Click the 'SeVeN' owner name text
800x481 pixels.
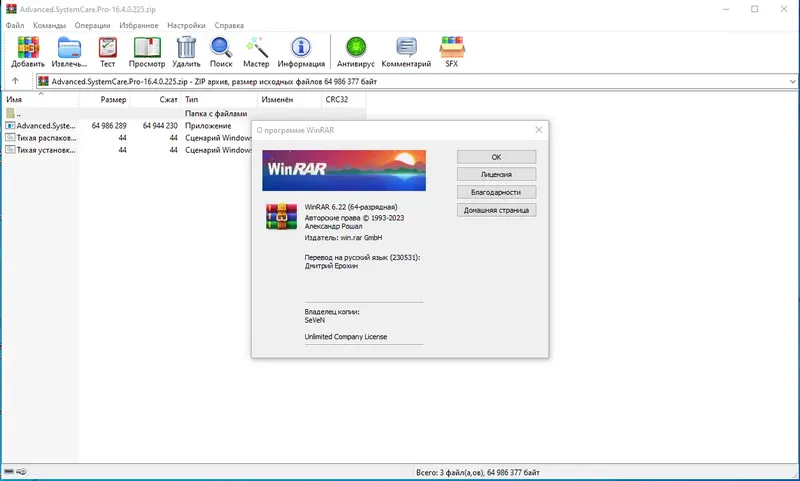tap(315, 320)
